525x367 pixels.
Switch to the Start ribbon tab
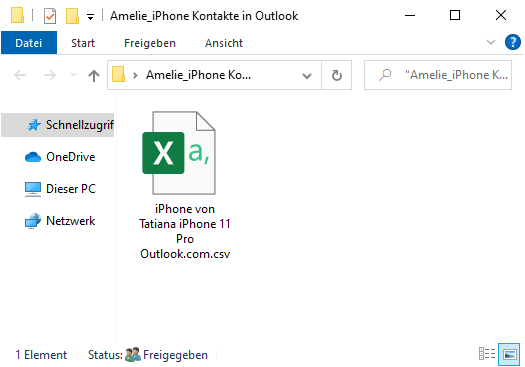pos(83,43)
